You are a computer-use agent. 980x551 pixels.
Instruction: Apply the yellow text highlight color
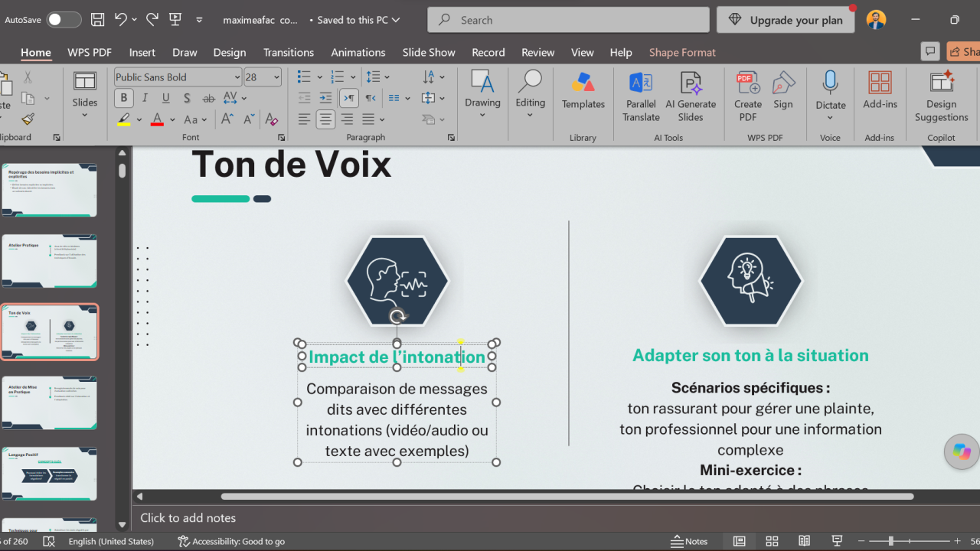click(124, 119)
